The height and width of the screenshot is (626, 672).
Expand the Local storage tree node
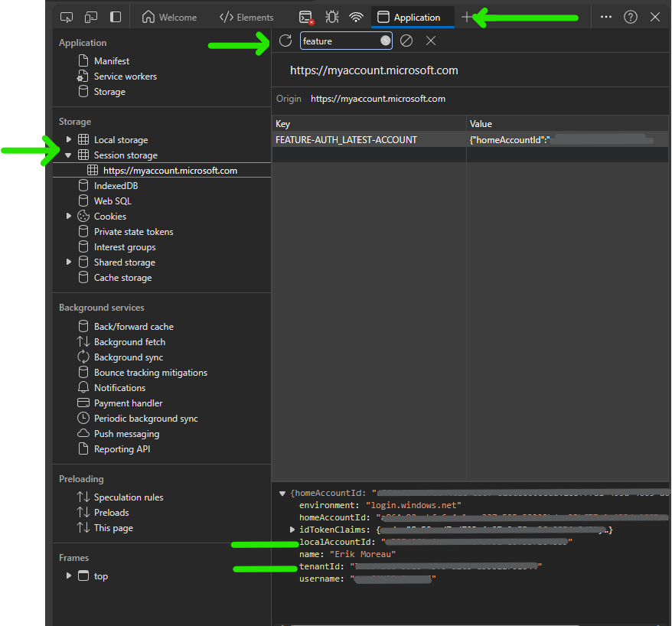(x=69, y=139)
